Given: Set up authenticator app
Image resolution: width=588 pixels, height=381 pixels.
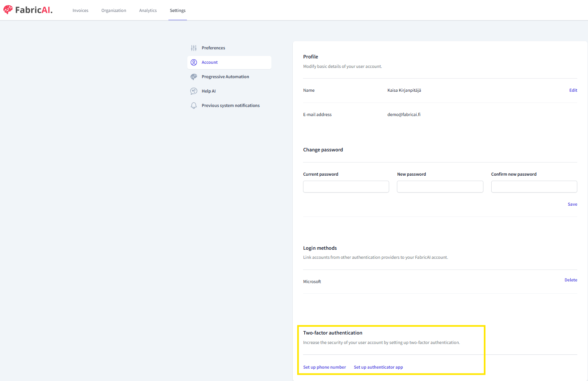Looking at the screenshot, I should (x=378, y=367).
